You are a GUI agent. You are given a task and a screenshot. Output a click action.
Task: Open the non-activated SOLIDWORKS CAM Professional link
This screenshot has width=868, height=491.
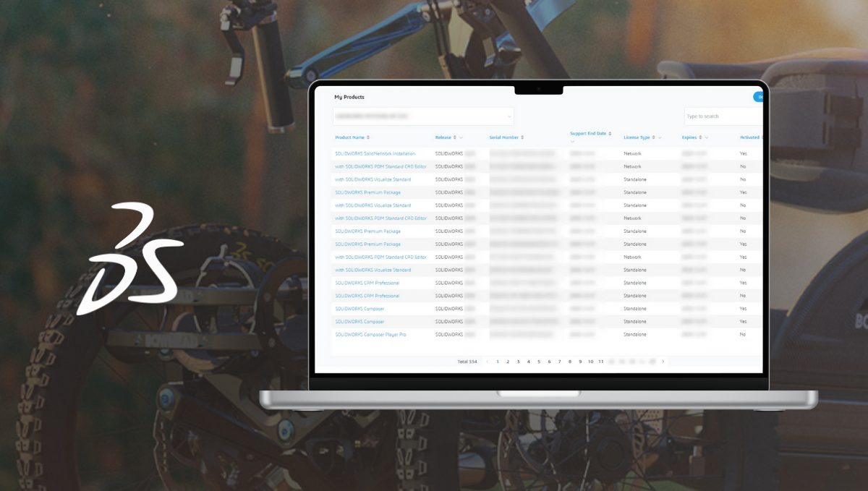click(x=367, y=296)
